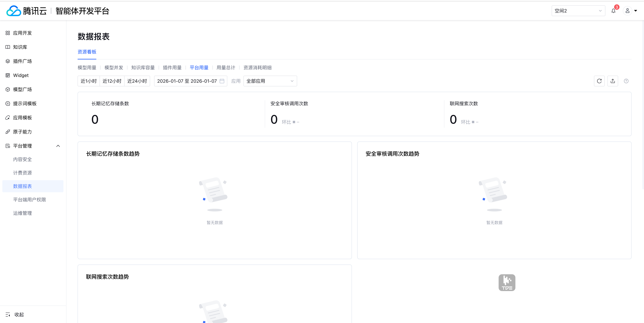Open notifications bell with badge
Image resolution: width=644 pixels, height=323 pixels.
[x=613, y=11]
